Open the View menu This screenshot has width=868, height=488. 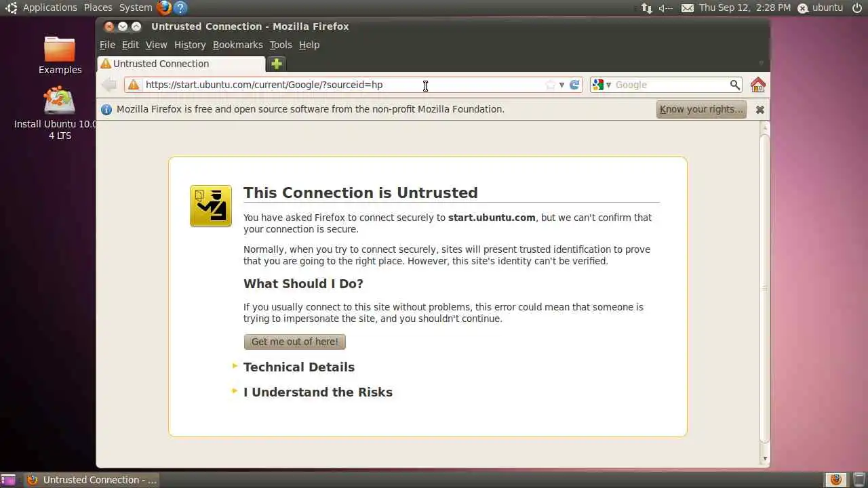click(156, 45)
